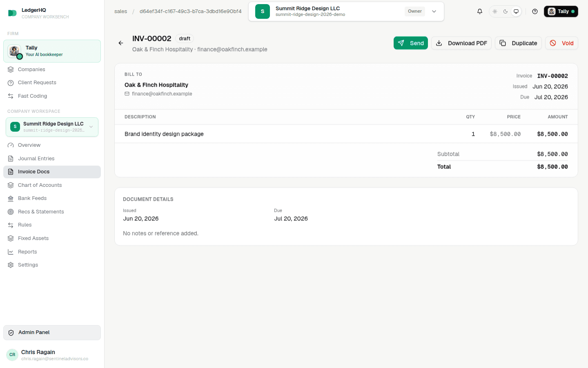Open Companies in sidebar
588x368 pixels.
click(x=52, y=70)
